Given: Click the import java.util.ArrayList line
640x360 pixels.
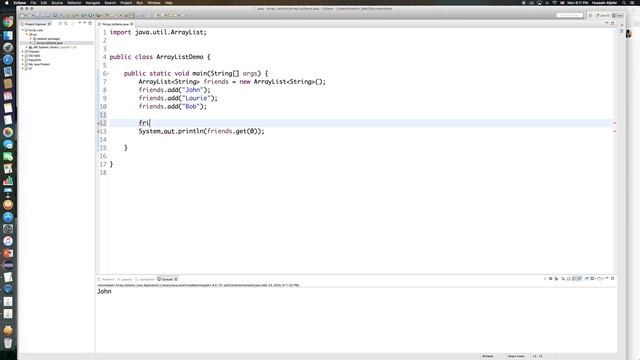Looking at the screenshot, I should click(158, 32).
